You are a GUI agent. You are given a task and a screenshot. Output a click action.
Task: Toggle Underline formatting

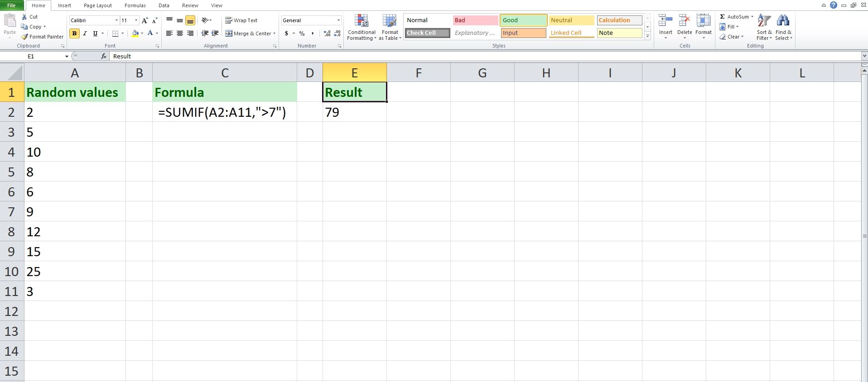coord(95,33)
